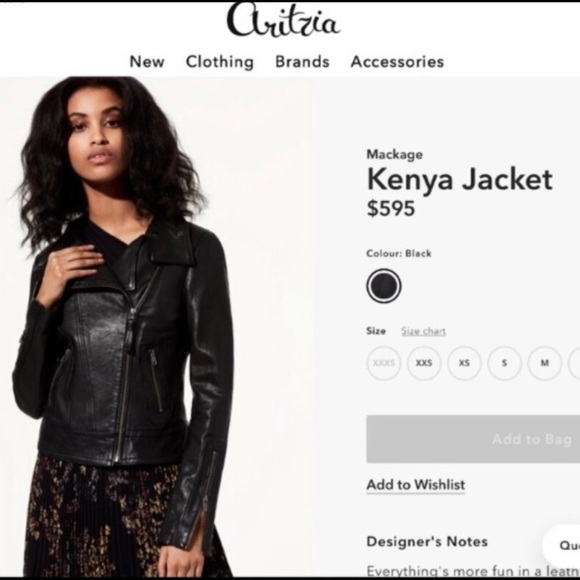The width and height of the screenshot is (580, 580).
Task: Choose size XS
Action: [464, 363]
